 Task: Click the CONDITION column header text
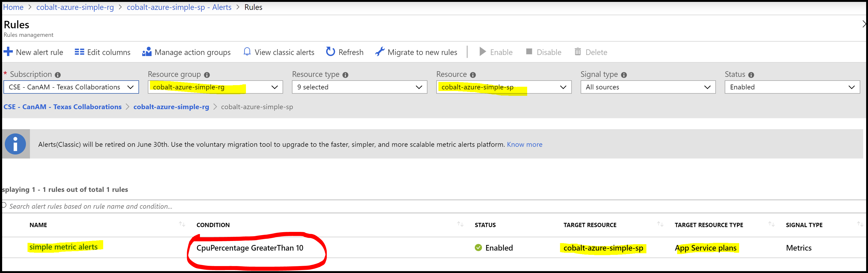pos(213,225)
